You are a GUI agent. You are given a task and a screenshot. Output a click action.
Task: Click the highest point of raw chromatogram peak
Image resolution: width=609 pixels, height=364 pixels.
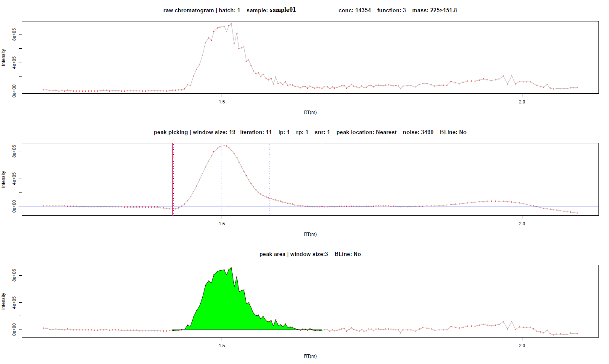[231, 24]
